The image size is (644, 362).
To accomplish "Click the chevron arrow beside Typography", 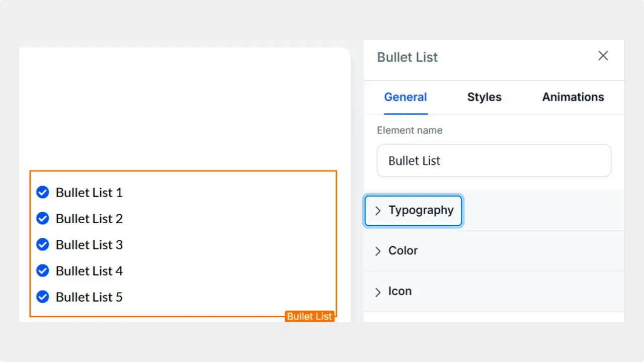I will (378, 211).
